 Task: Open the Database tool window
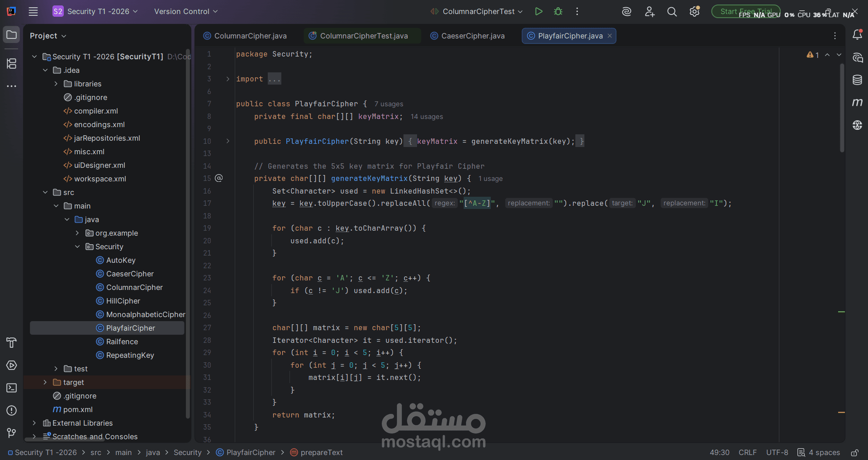tap(857, 80)
